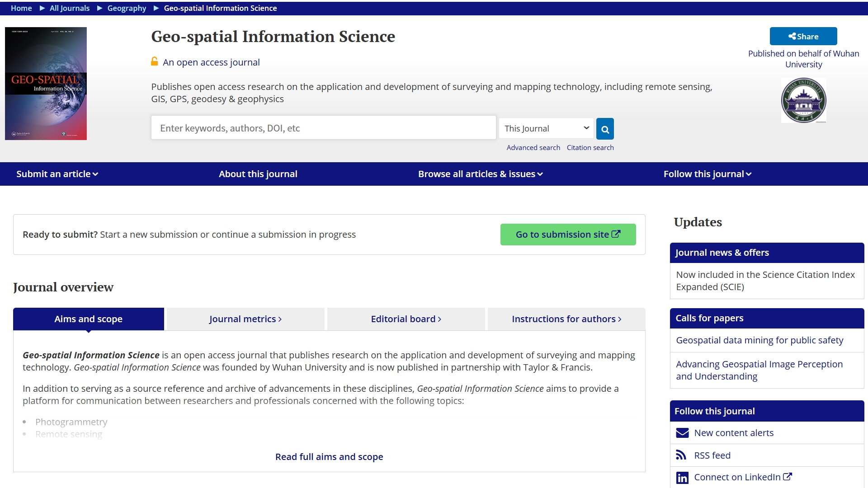This screenshot has height=488, width=868.
Task: Click the LinkedIn icon
Action: point(682,478)
